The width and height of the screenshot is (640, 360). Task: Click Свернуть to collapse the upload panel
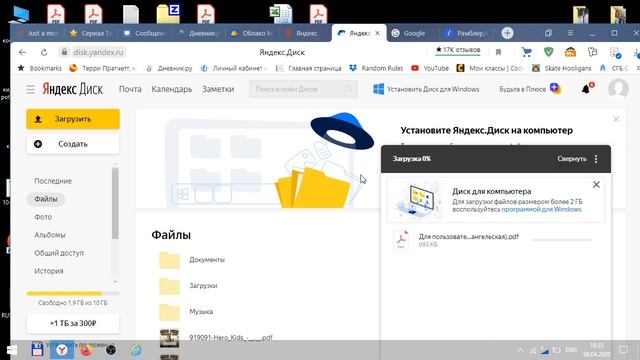[571, 159]
